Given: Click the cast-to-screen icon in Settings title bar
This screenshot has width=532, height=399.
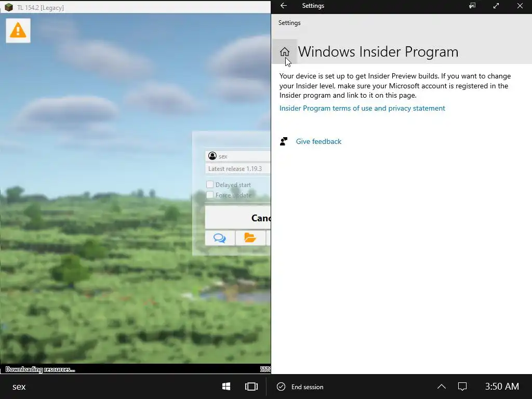Looking at the screenshot, I should coord(472,6).
